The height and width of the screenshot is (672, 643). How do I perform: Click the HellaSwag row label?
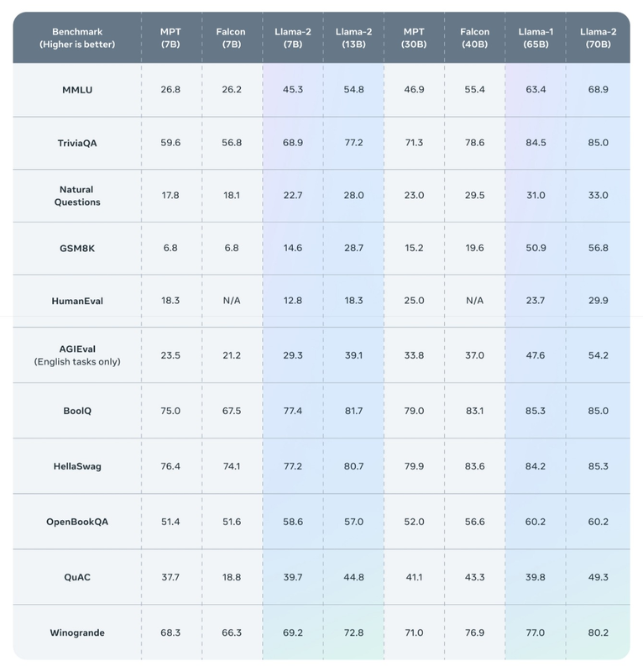[x=76, y=466]
